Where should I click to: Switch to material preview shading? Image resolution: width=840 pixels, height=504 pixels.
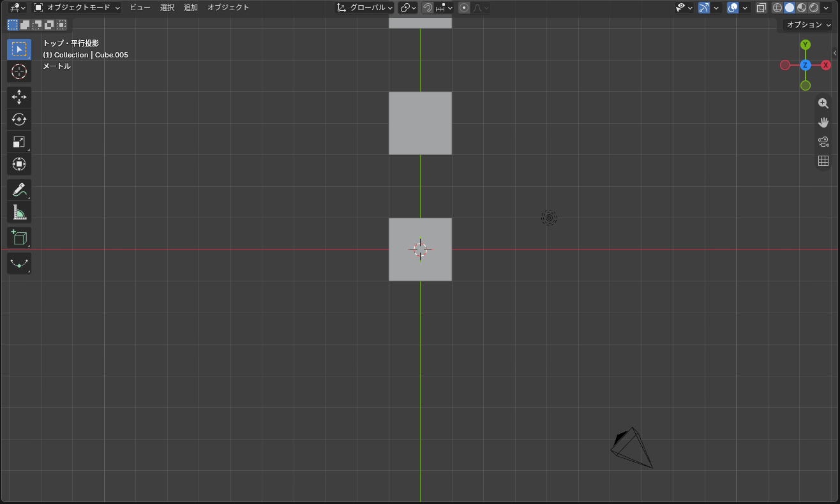[802, 8]
